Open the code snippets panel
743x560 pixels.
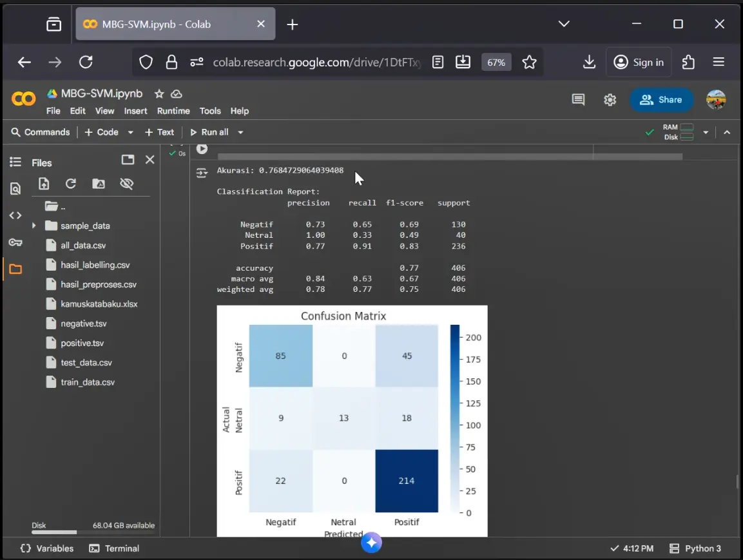[x=15, y=215]
